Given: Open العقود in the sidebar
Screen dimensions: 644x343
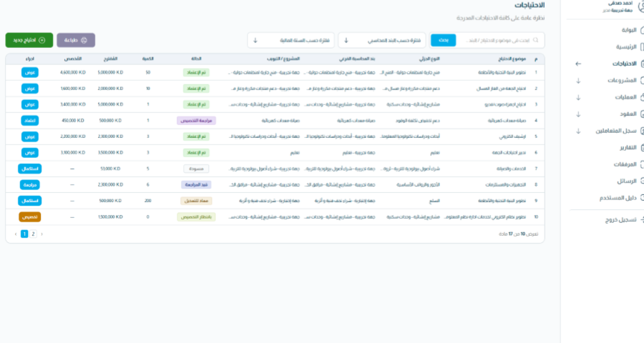Looking at the screenshot, I should pos(628,114).
